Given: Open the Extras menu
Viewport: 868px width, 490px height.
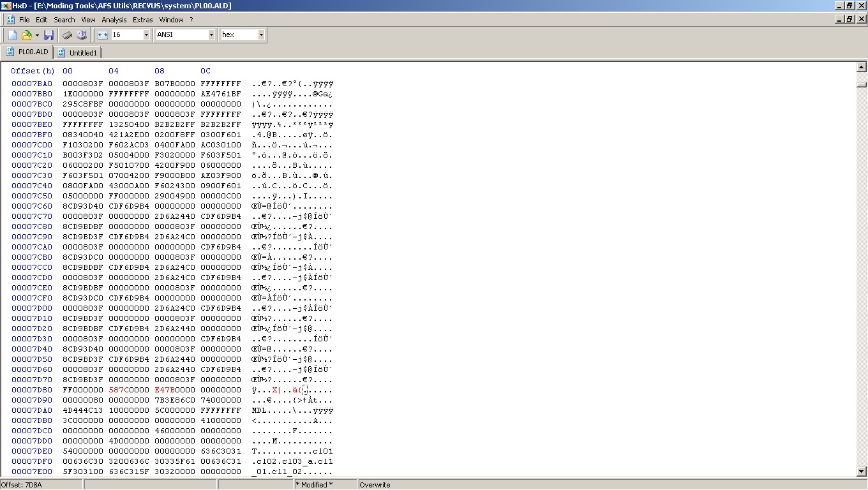Looking at the screenshot, I should [x=143, y=20].
